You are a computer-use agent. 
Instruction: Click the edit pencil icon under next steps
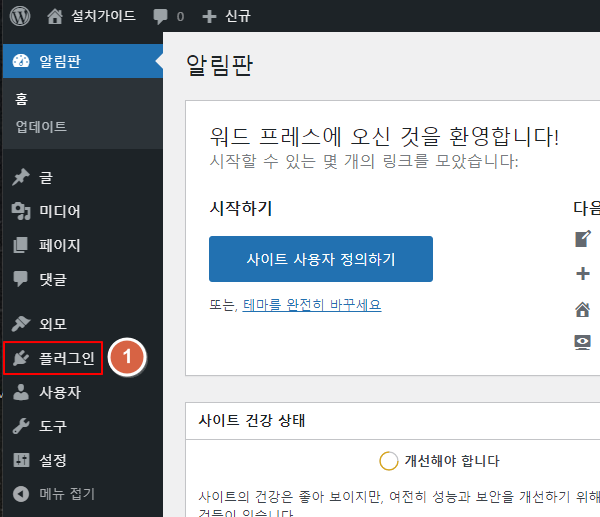pyautogui.click(x=583, y=239)
